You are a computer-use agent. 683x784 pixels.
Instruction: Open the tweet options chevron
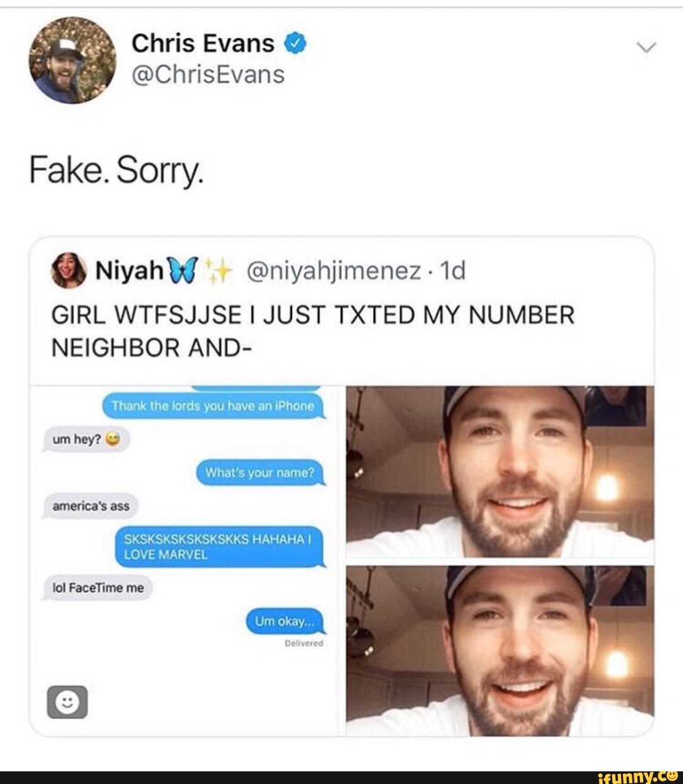648,48
